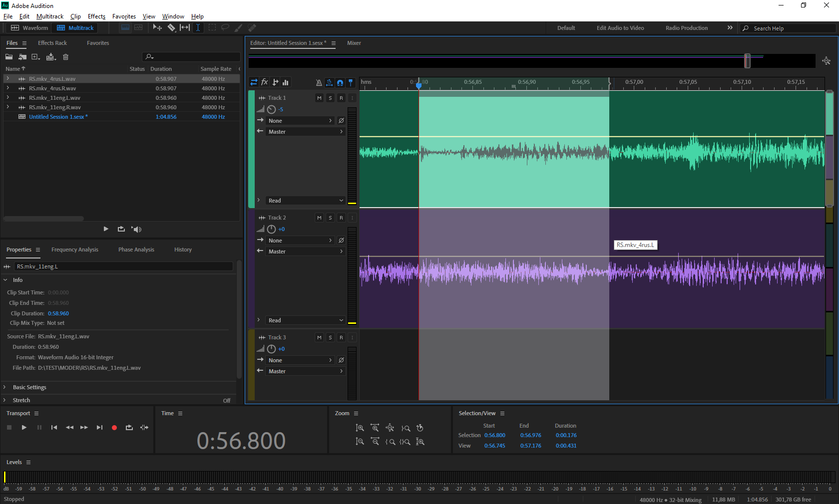
Task: Click trash icon to close selected files
Action: pos(65,57)
